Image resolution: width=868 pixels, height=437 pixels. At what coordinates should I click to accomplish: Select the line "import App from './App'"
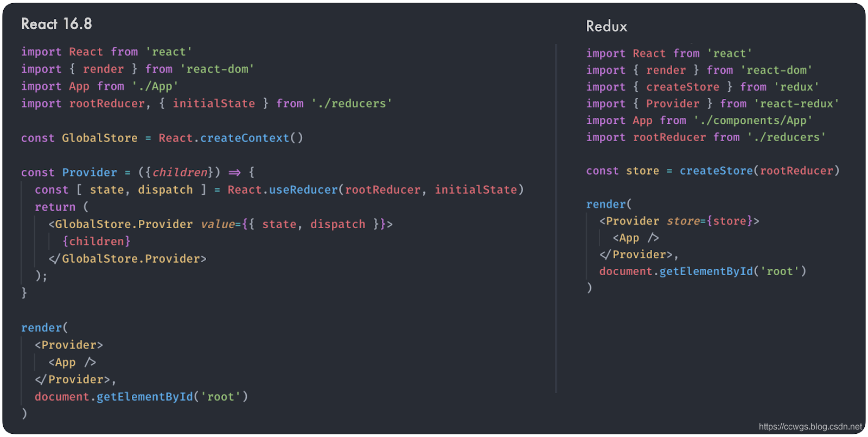[99, 86]
